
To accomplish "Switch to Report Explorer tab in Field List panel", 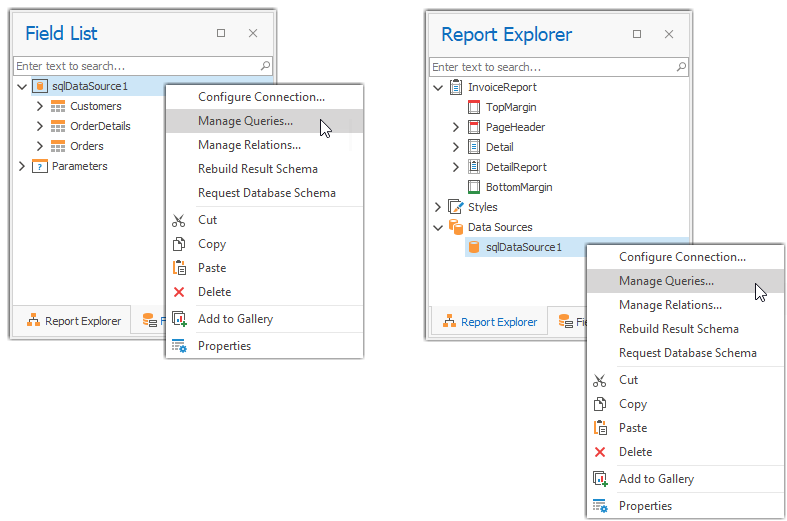I will tap(72, 321).
